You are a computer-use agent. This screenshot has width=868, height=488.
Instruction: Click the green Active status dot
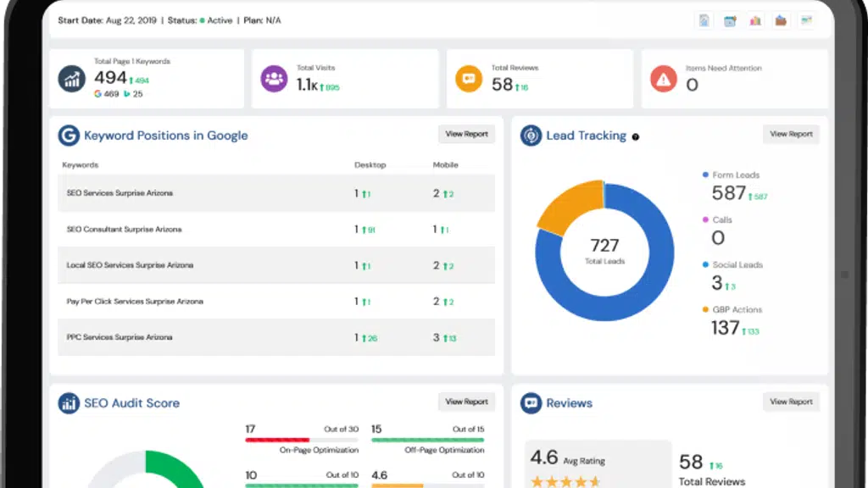(202, 20)
